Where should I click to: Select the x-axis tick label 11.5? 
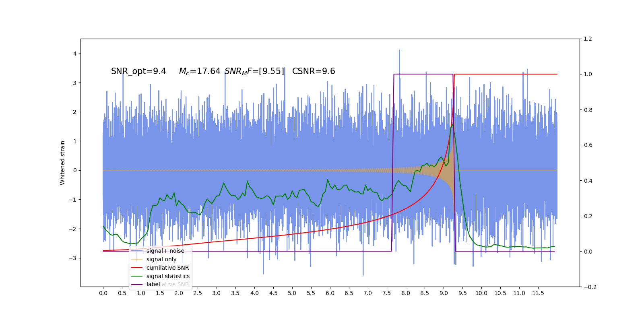(538, 293)
